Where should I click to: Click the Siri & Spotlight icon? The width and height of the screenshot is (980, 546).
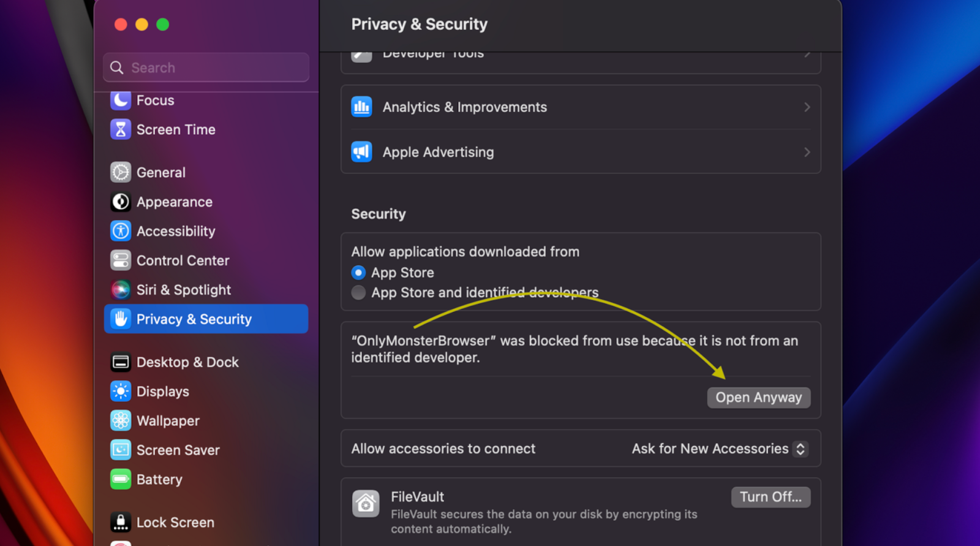[121, 290]
